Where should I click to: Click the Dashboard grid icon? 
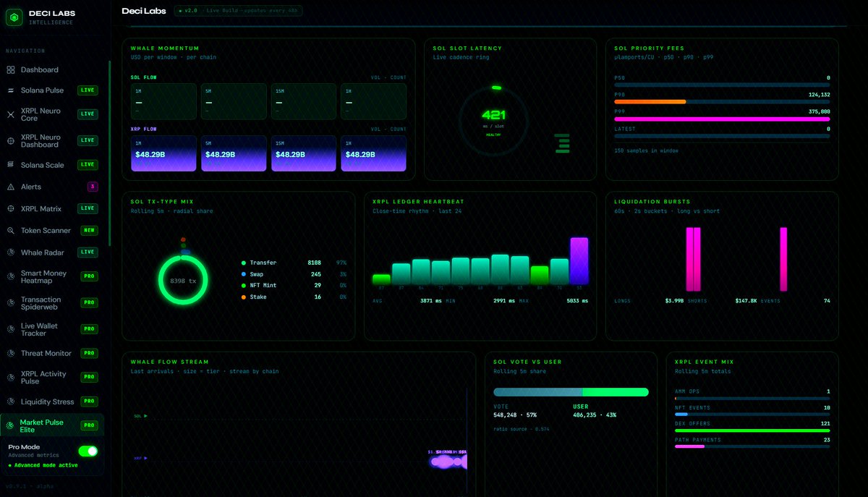click(x=11, y=70)
